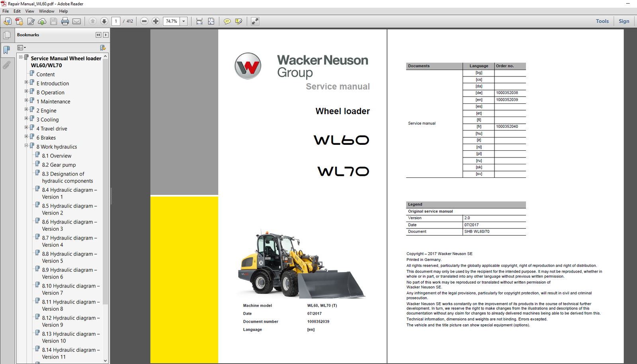The height and width of the screenshot is (364, 637).
Task: Open the Edit menu
Action: [17, 11]
